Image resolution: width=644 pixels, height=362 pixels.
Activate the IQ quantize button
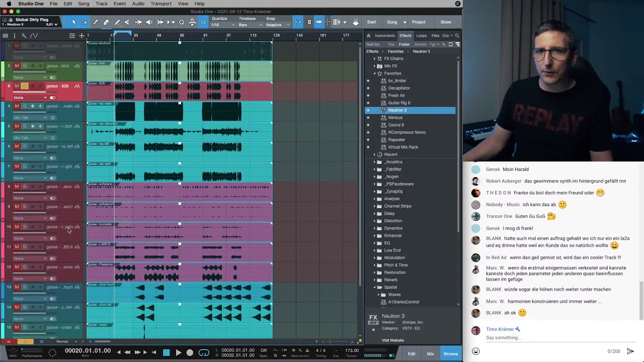tap(203, 22)
